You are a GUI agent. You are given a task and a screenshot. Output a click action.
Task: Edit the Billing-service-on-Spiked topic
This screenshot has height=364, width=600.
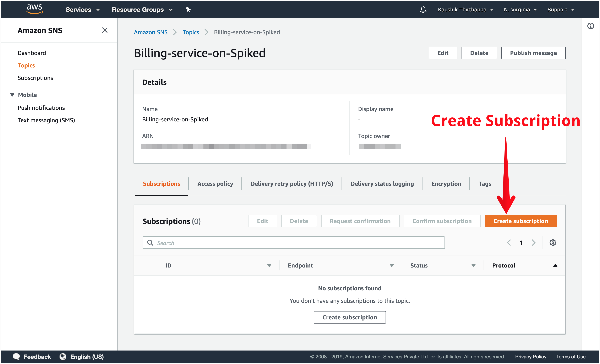click(x=443, y=53)
